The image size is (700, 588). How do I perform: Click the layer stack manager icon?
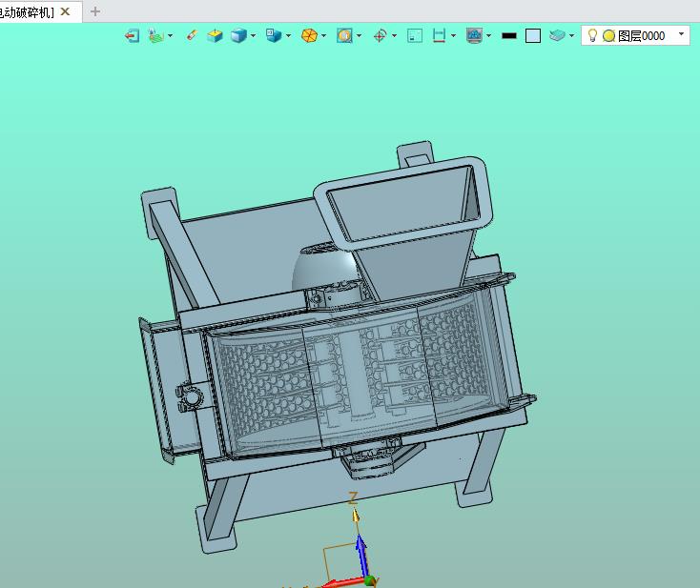coord(557,35)
